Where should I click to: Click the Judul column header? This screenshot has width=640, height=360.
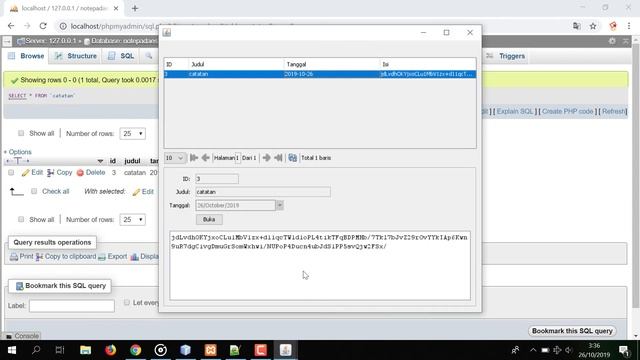[236, 64]
